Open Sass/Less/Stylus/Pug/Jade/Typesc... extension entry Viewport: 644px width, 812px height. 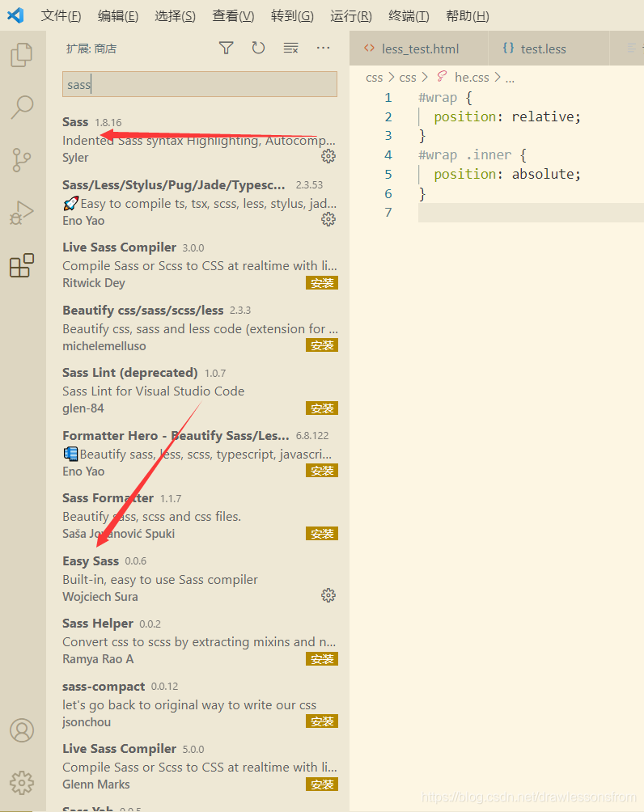[200, 202]
